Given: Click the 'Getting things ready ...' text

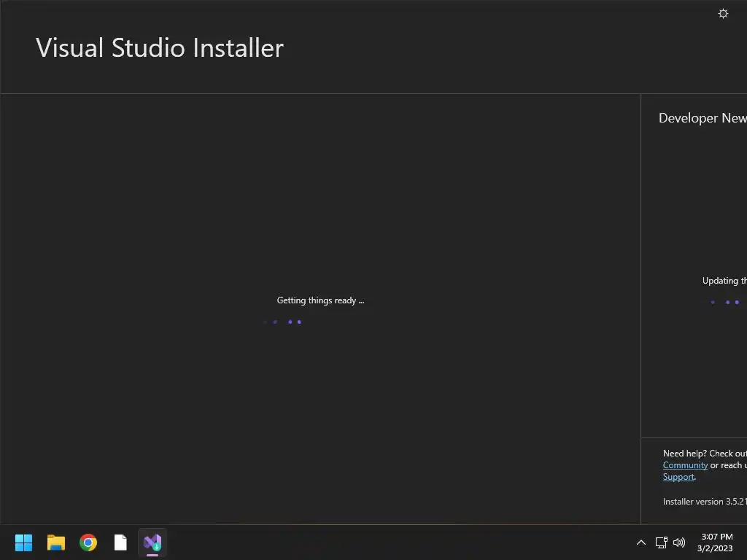Looking at the screenshot, I should (x=320, y=300).
